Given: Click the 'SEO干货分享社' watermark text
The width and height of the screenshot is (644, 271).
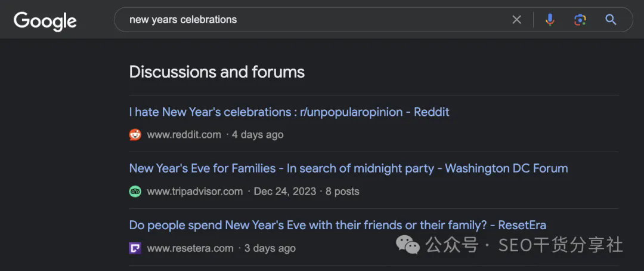Looking at the screenshot, I should click(561, 245).
